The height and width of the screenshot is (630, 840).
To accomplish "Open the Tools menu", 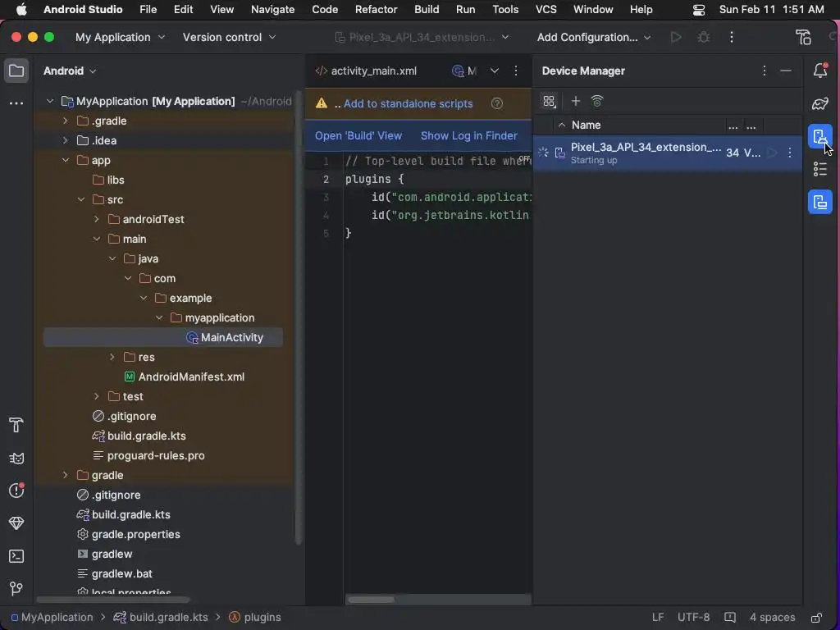I will point(505,9).
